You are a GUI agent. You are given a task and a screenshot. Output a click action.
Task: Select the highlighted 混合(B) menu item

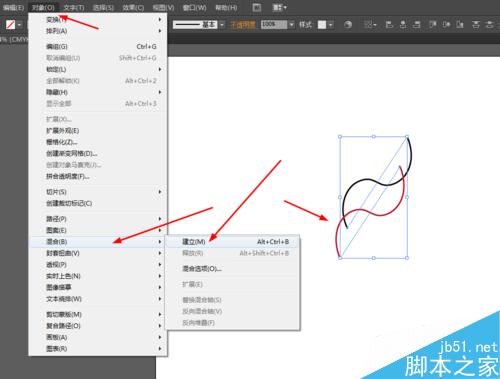pyautogui.click(x=98, y=242)
